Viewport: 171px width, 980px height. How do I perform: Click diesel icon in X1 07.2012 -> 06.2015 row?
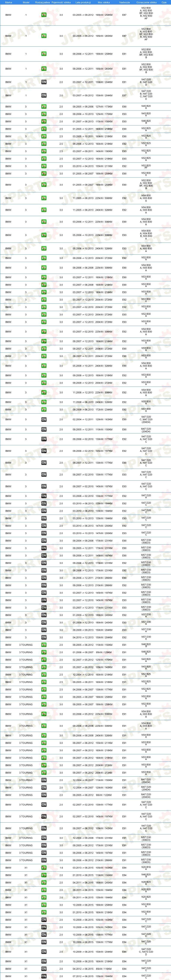coord(44,976)
